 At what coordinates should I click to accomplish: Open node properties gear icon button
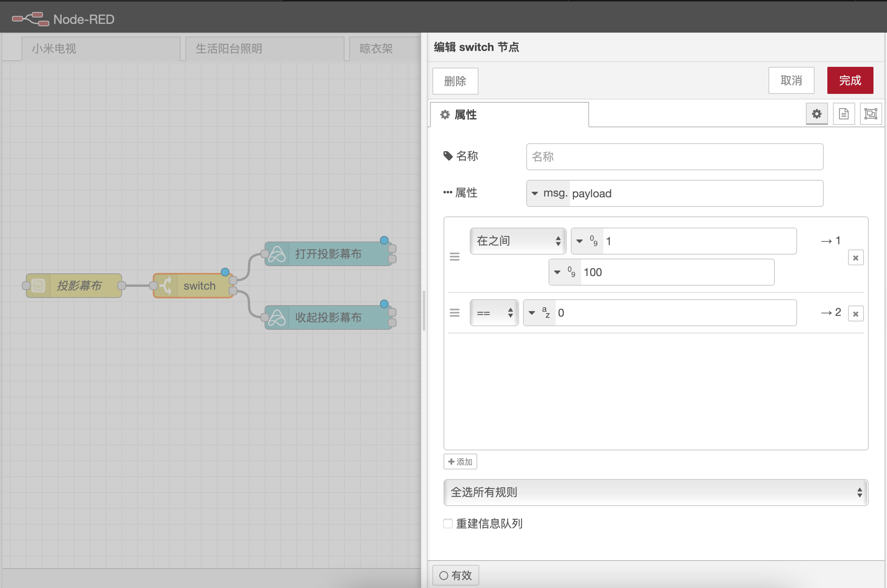point(817,114)
